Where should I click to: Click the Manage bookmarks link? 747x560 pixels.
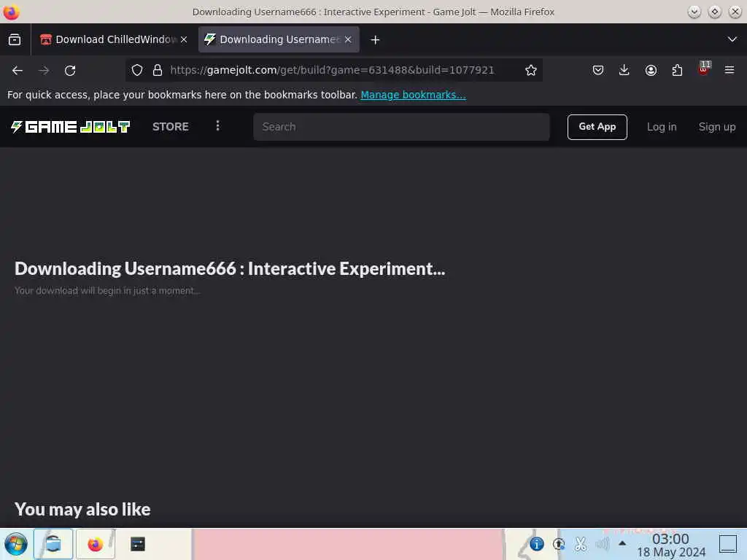413,95
